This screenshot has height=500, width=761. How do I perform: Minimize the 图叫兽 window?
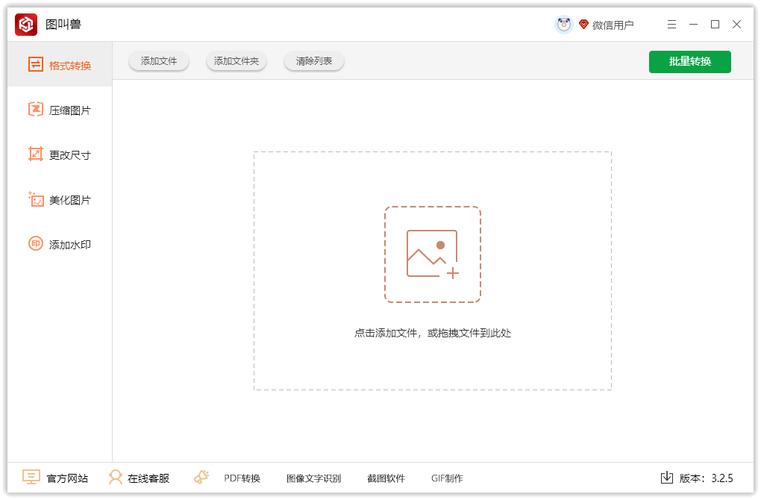[x=694, y=24]
